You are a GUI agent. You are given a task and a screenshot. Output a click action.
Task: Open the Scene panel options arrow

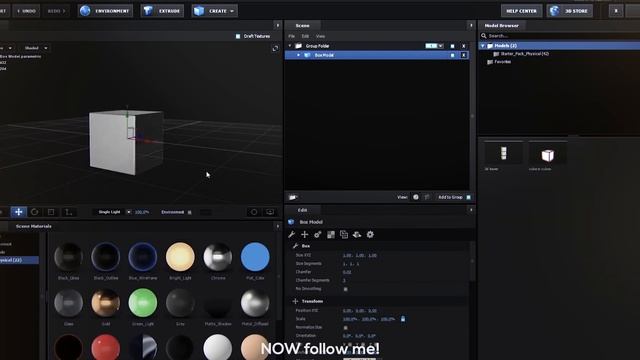tap(471, 25)
